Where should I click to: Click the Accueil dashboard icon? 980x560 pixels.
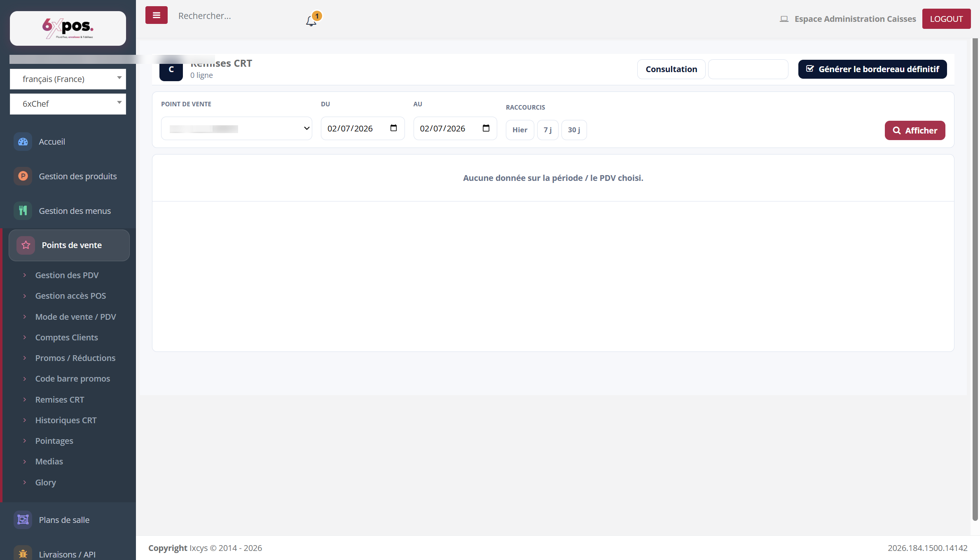(x=23, y=142)
